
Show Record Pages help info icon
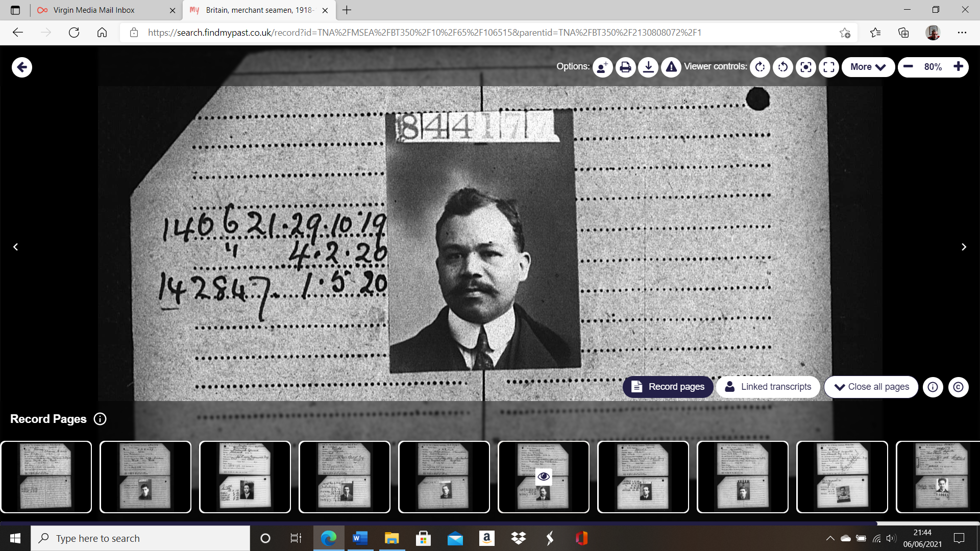point(100,419)
